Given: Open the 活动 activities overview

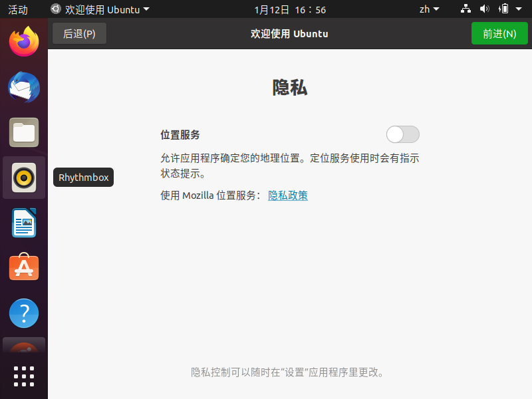Looking at the screenshot, I should coord(18,9).
